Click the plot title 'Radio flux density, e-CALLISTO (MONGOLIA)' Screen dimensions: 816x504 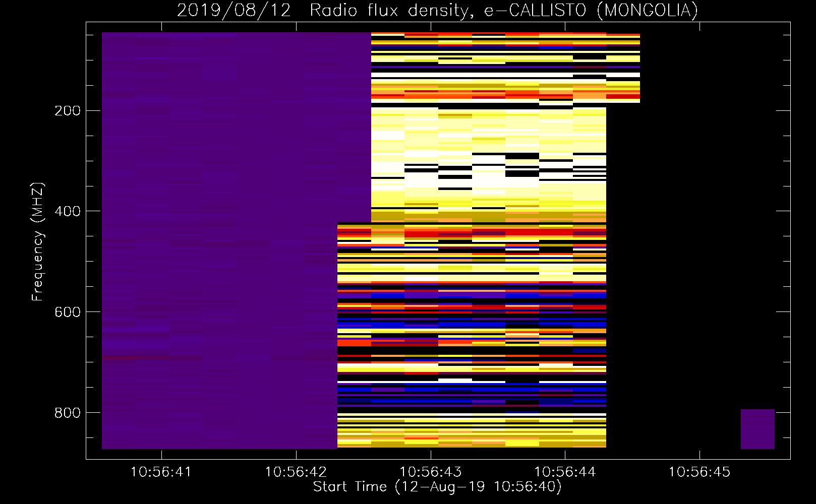coord(503,11)
